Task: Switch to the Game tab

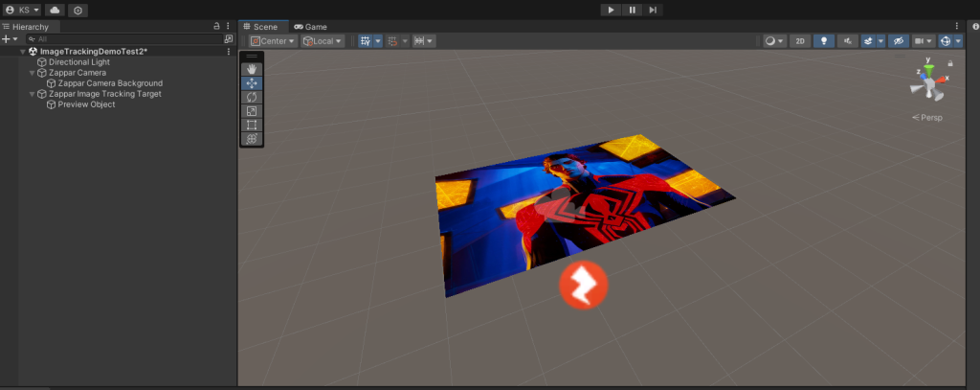Action: tap(311, 26)
